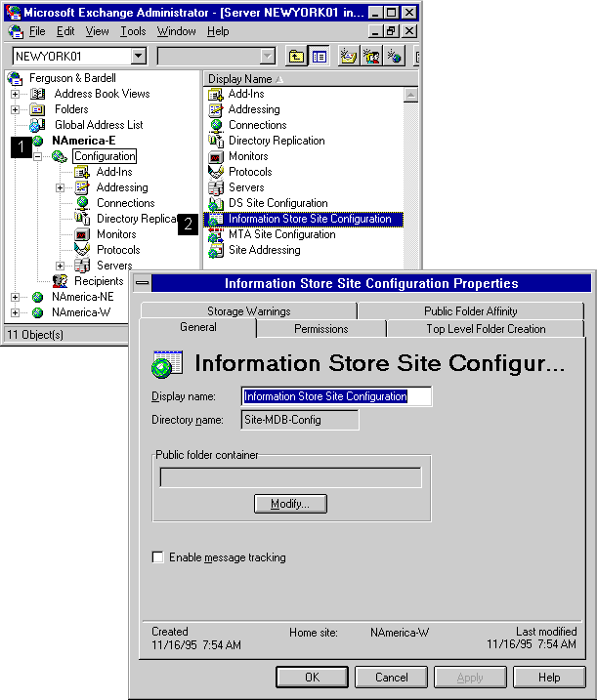Click the NAmerica-NE site globe icon
Viewport: 597px width, 700px height.
pos(37,297)
